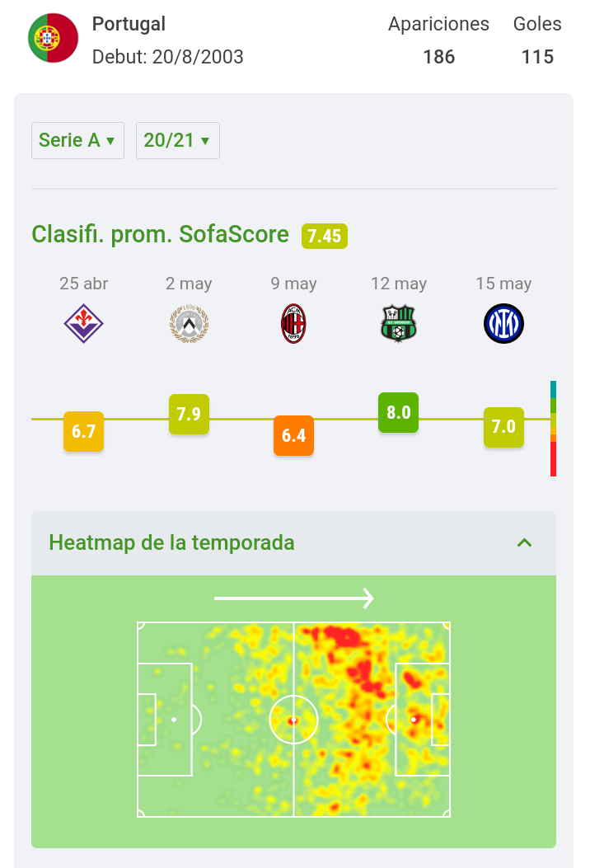Click the Heatmap de la temporada title
This screenshot has width=590, height=868.
tap(171, 542)
